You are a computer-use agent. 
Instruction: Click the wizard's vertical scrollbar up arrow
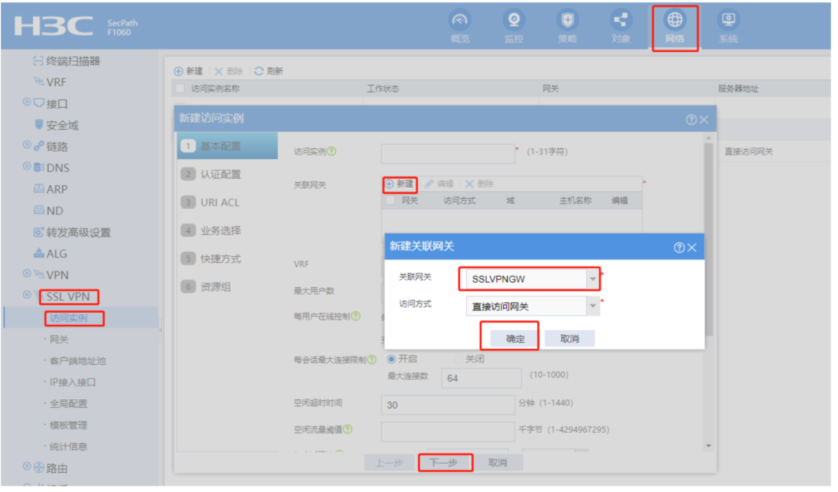click(709, 138)
